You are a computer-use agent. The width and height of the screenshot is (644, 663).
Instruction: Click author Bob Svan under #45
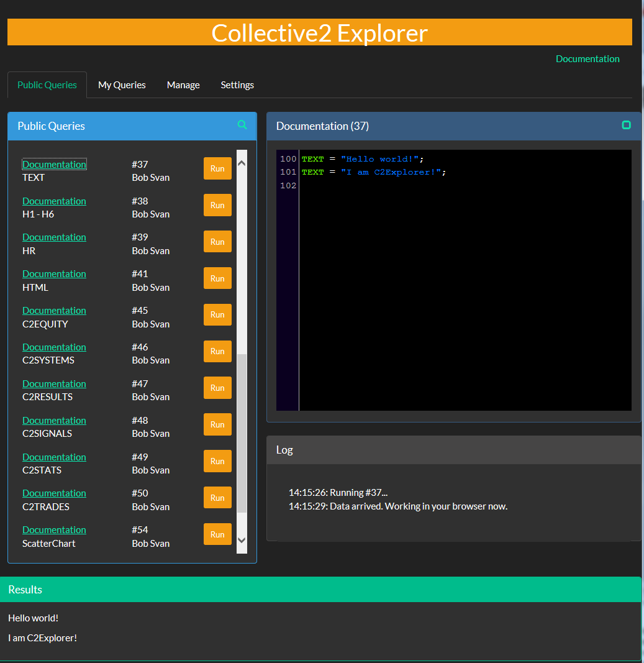coord(151,324)
